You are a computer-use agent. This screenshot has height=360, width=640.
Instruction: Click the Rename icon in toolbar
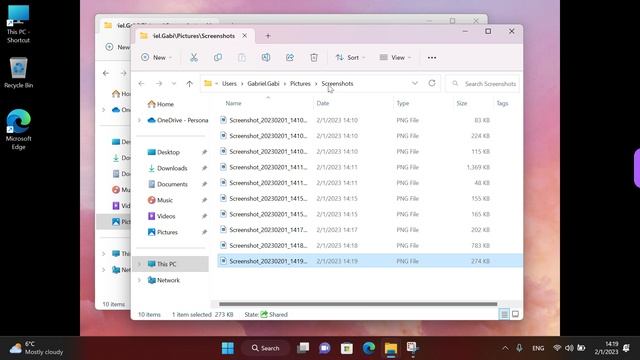click(x=266, y=58)
